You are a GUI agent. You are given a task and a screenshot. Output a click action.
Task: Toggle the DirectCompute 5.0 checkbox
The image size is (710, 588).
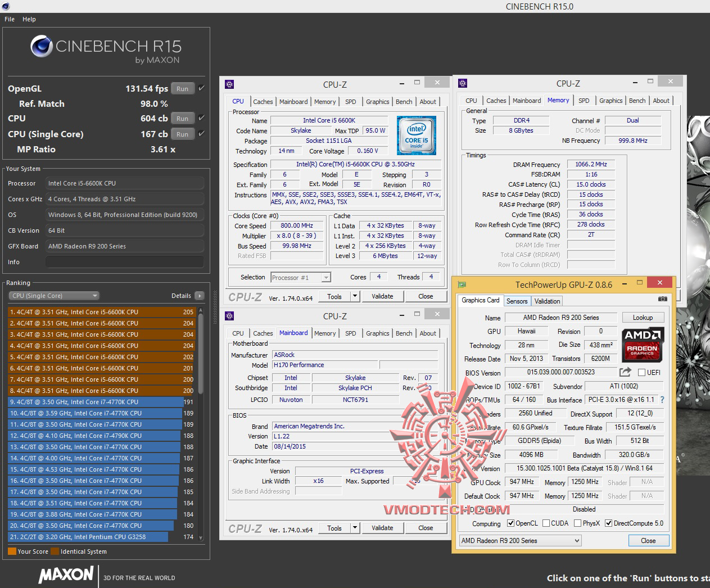(608, 523)
